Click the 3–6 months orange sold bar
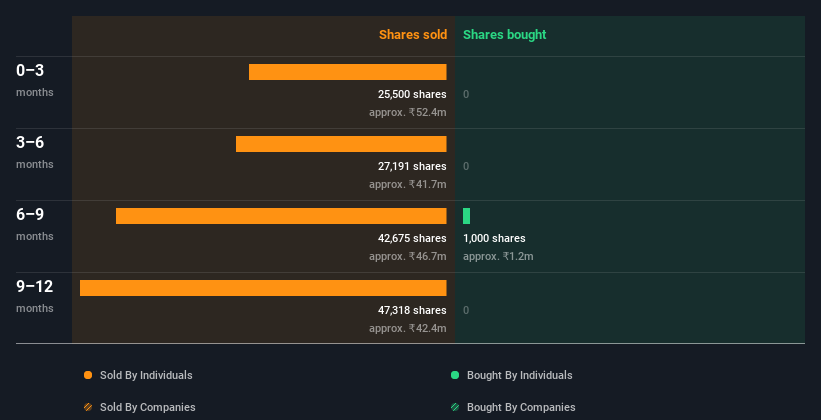This screenshot has height=420, width=821. click(x=341, y=144)
